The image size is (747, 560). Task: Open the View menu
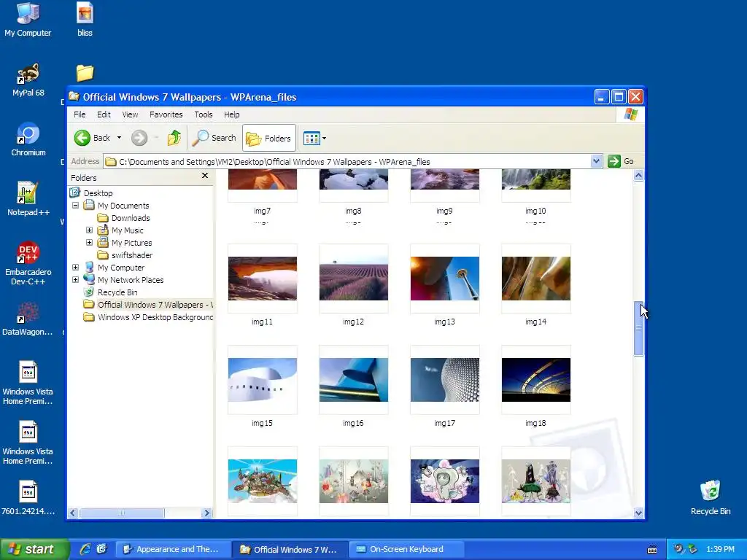[x=130, y=114]
